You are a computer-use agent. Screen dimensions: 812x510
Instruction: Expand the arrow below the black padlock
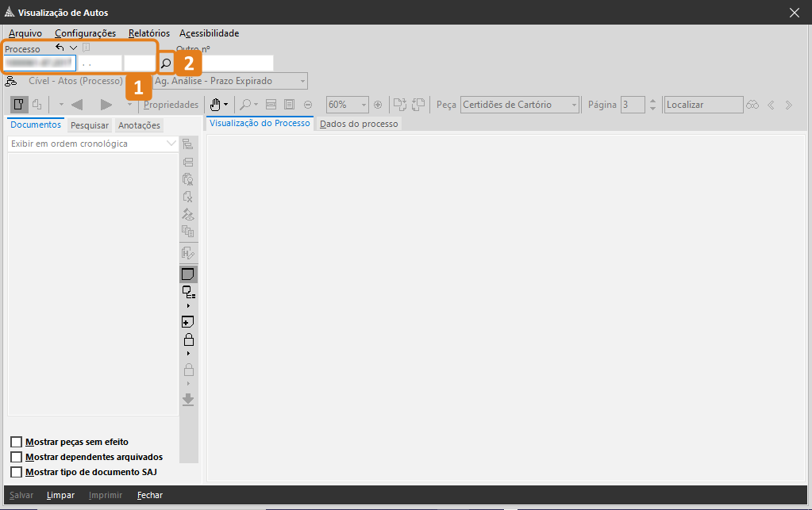click(188, 354)
